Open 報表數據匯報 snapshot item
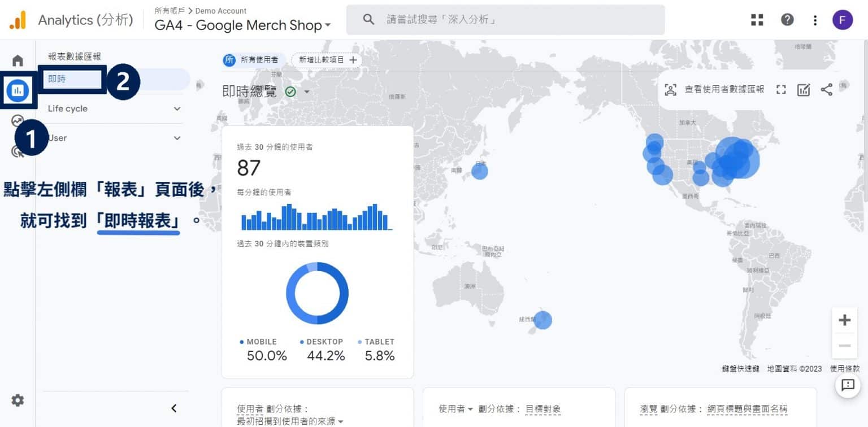868x427 pixels. coord(74,56)
